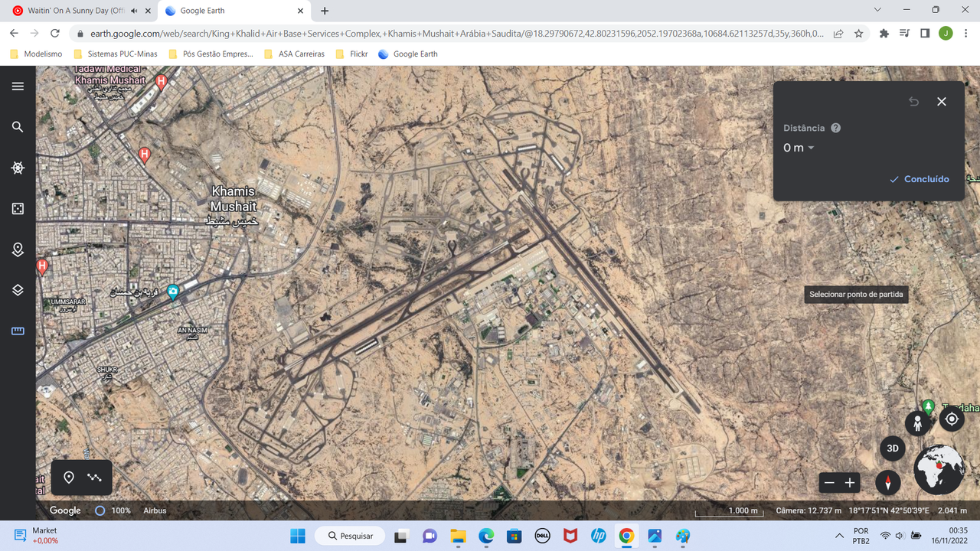980x551 pixels.
Task: Mute the audio-playing YouTube tab speaker icon
Action: tap(135, 11)
